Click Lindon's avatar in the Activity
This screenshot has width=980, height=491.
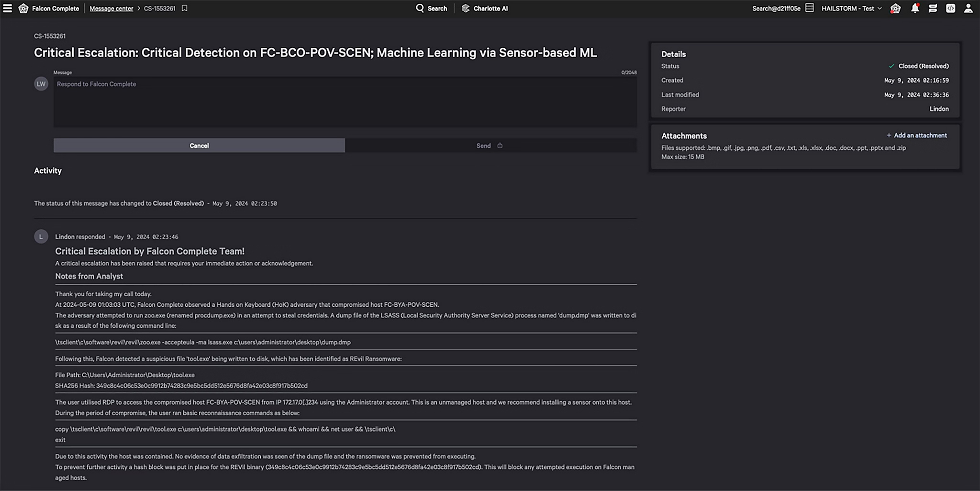point(41,236)
